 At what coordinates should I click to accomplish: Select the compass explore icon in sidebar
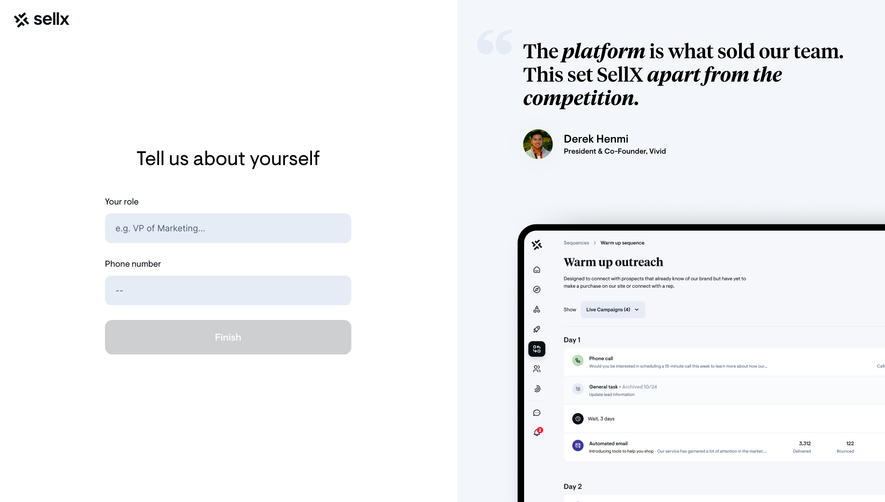537,290
